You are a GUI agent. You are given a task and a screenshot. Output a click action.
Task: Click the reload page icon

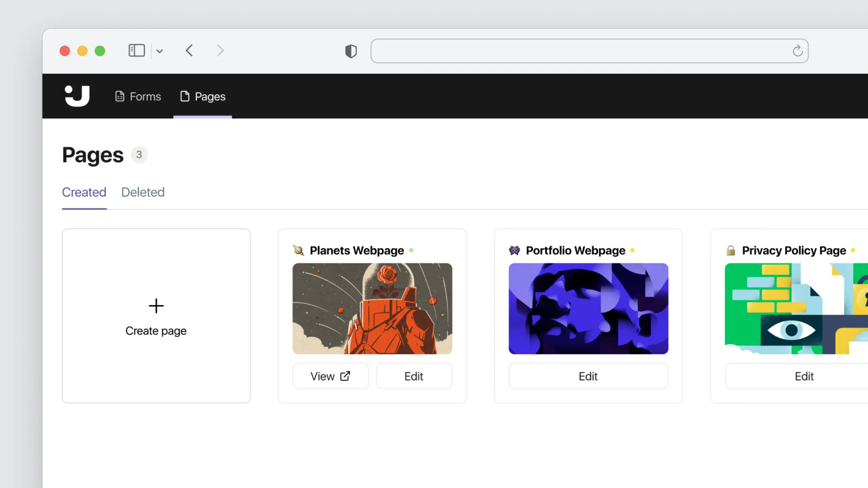click(x=797, y=51)
